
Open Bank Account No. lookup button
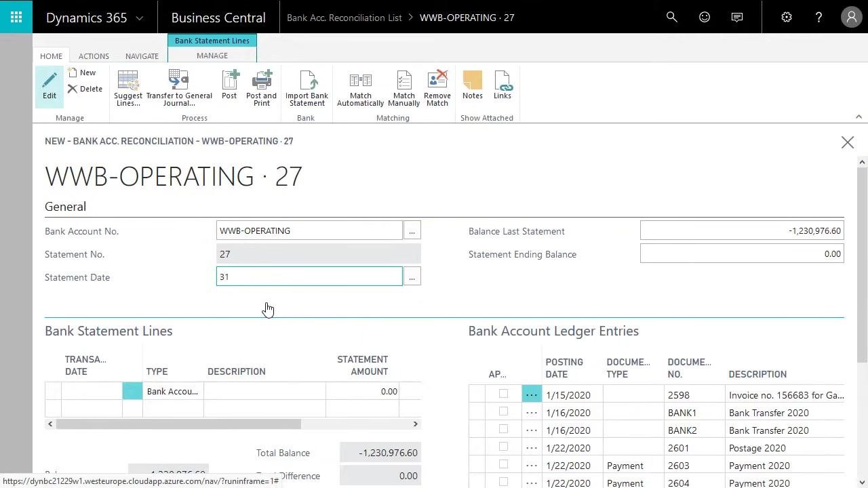click(x=412, y=231)
